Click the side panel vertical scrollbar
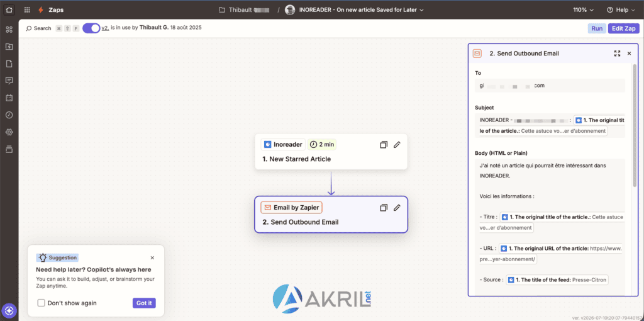644x321 pixels. [x=635, y=124]
